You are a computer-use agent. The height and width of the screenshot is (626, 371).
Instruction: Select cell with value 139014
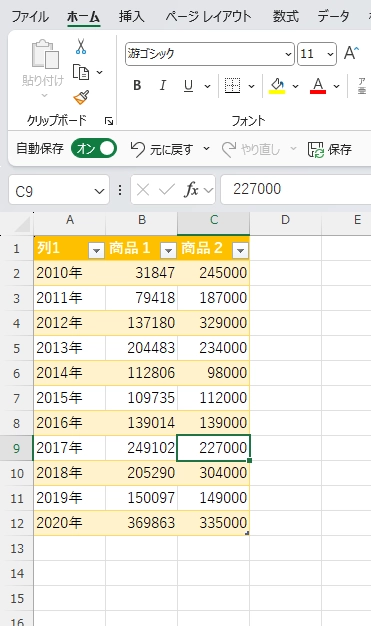click(x=141, y=423)
